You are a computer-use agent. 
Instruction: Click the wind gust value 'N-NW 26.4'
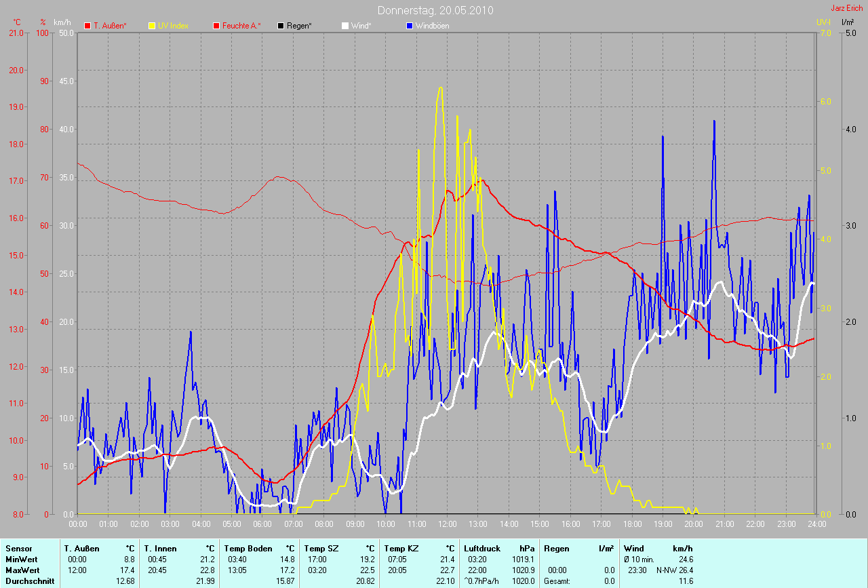tap(674, 570)
